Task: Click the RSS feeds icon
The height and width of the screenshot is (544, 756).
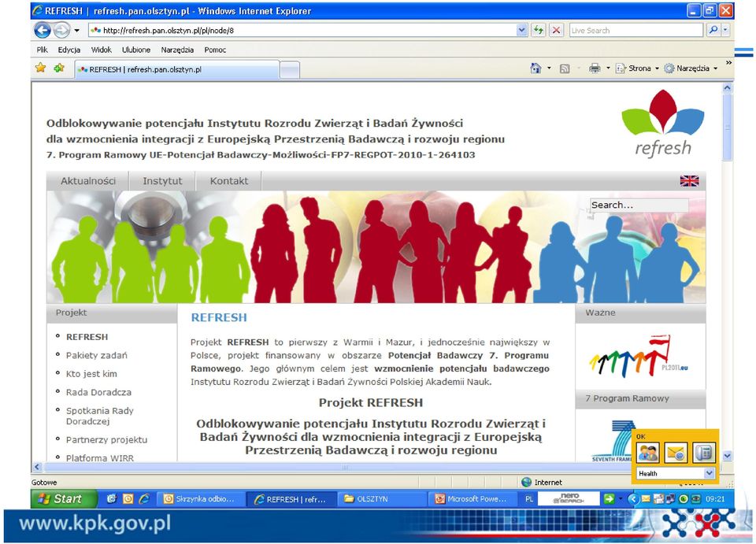Action: click(565, 69)
